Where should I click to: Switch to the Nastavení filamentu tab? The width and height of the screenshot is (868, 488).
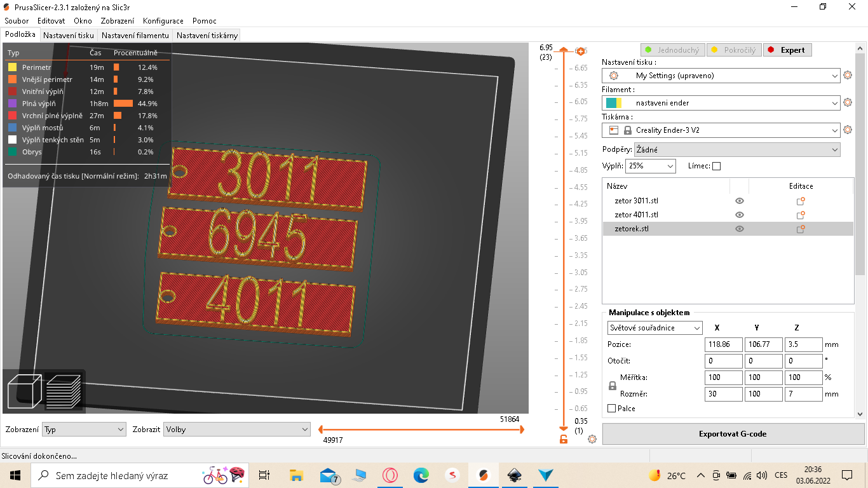135,36
